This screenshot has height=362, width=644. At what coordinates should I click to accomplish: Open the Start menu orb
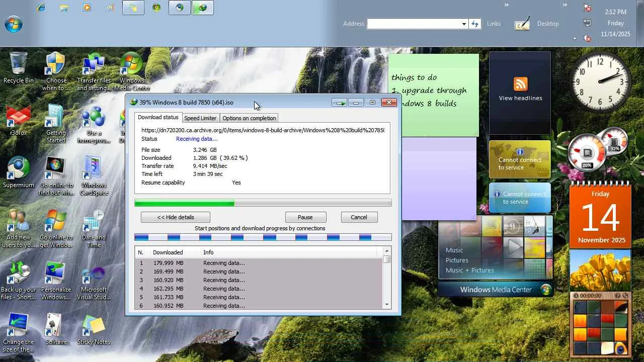coord(14,24)
